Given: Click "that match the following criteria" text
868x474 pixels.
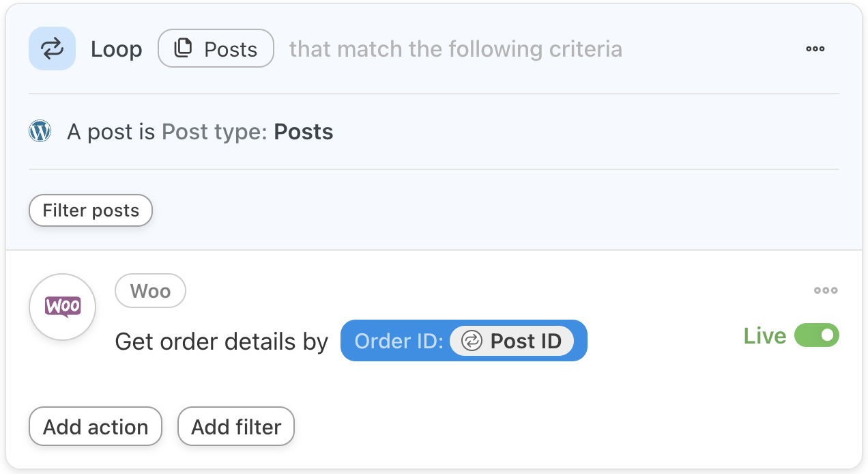Looking at the screenshot, I should tap(455, 49).
